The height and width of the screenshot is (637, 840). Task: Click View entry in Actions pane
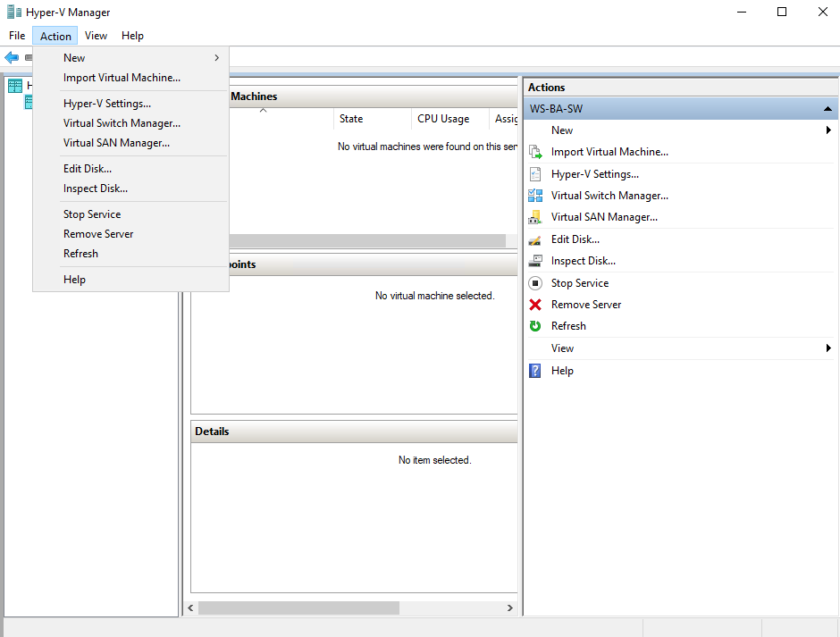tap(562, 348)
